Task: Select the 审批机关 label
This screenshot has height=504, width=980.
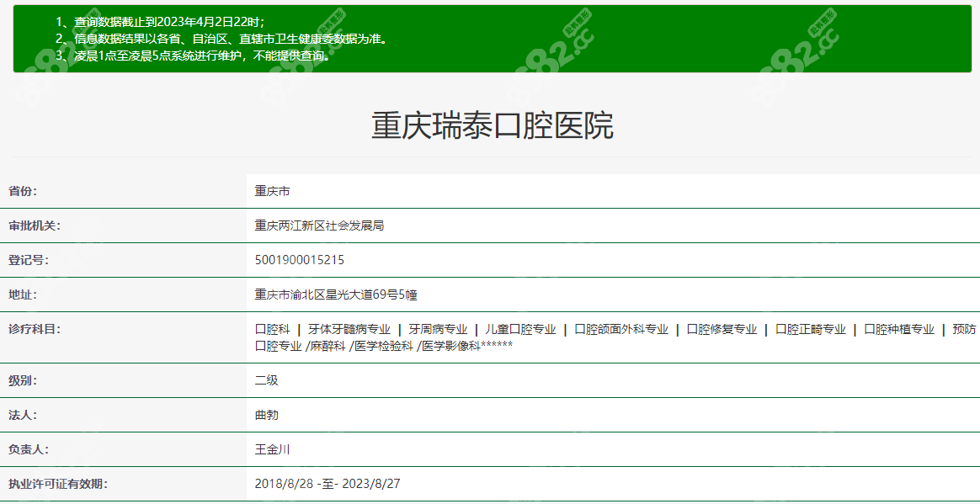Action: tap(35, 225)
